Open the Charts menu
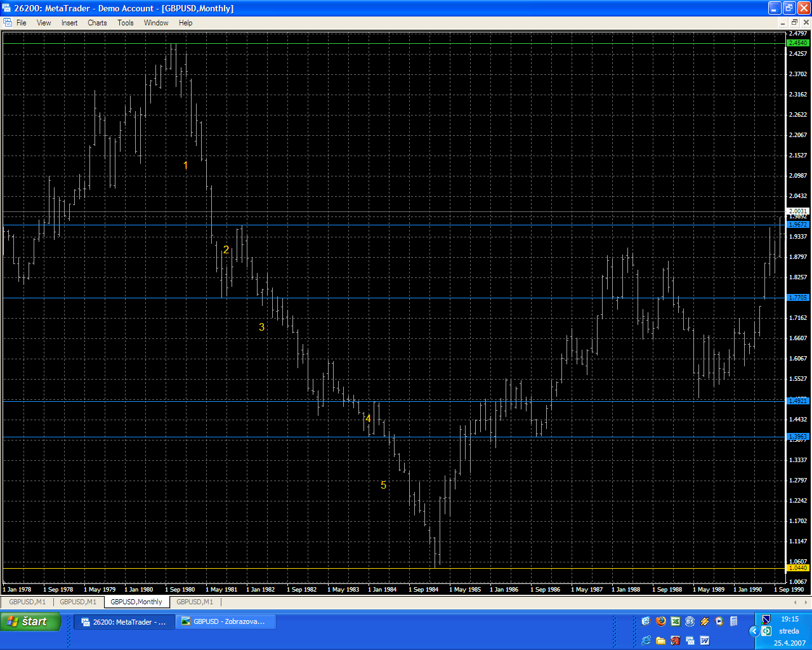The width and height of the screenshot is (812, 650). 97,23
